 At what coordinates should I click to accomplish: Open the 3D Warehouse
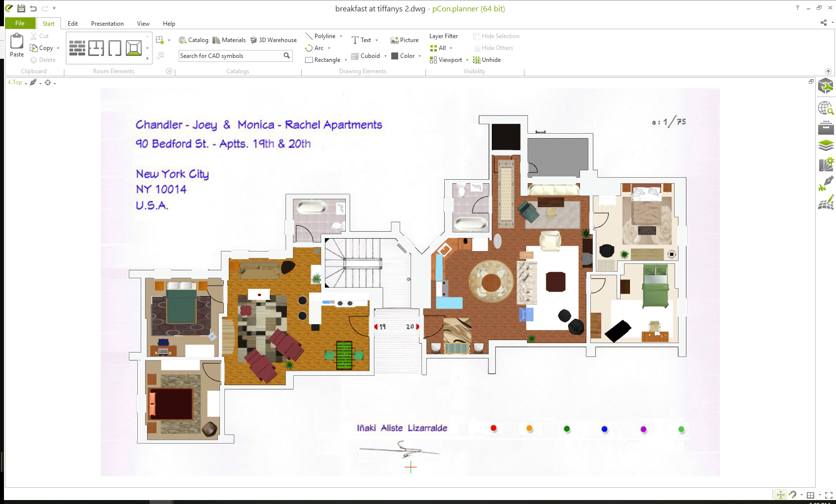(x=273, y=40)
